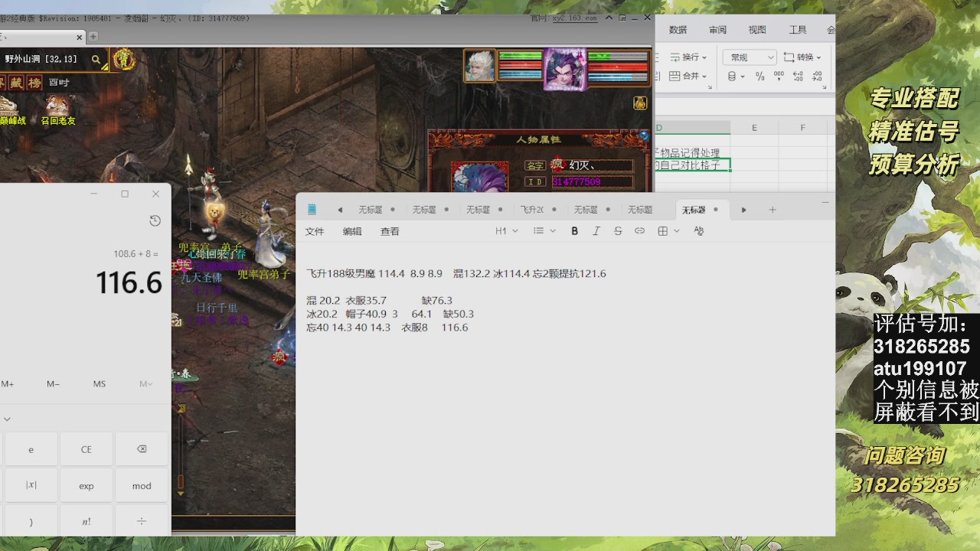The width and height of the screenshot is (980, 551).
Task: Click the note line starting 飞升188级男魔
Action: point(456,274)
